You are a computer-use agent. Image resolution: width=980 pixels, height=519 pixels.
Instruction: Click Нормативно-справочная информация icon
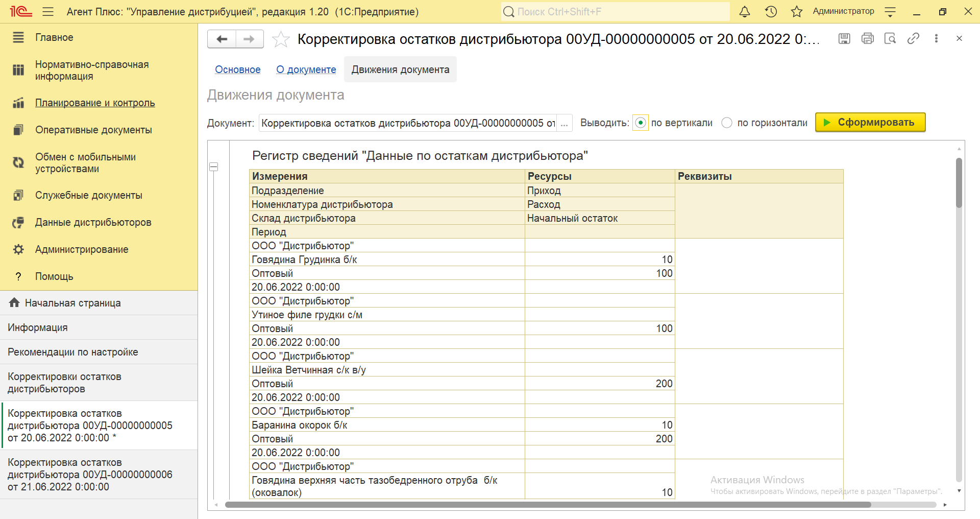pyautogui.click(x=18, y=70)
